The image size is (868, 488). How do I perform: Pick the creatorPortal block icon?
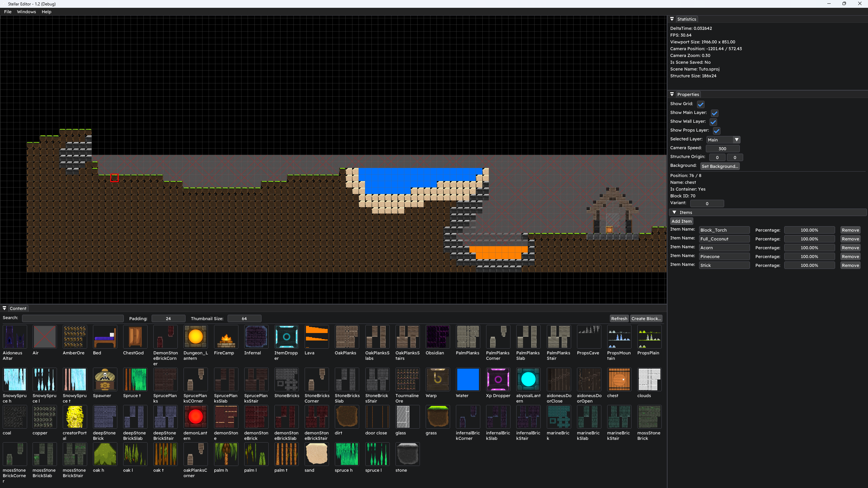point(75,417)
